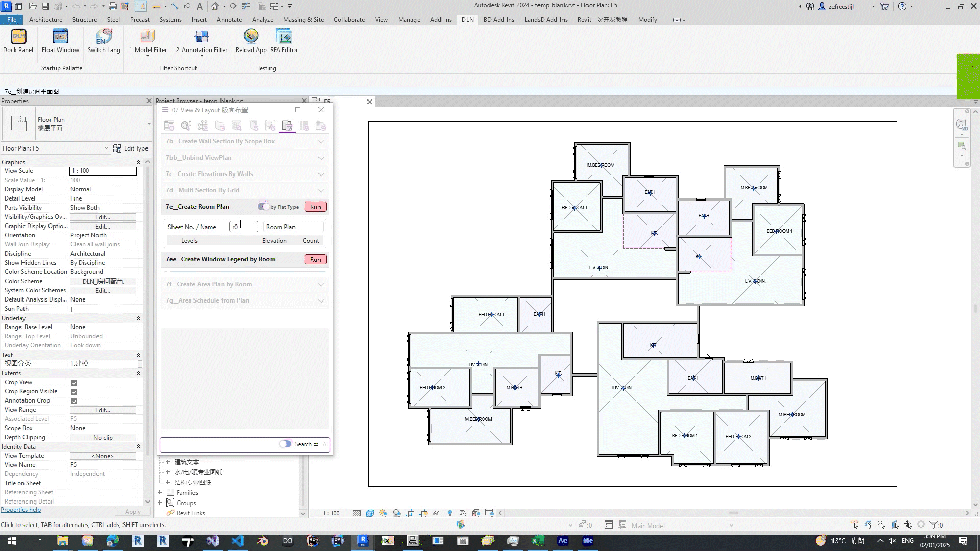Toggle Crop View icon in view control bar
Viewport: 980px width, 551px height.
(410, 513)
